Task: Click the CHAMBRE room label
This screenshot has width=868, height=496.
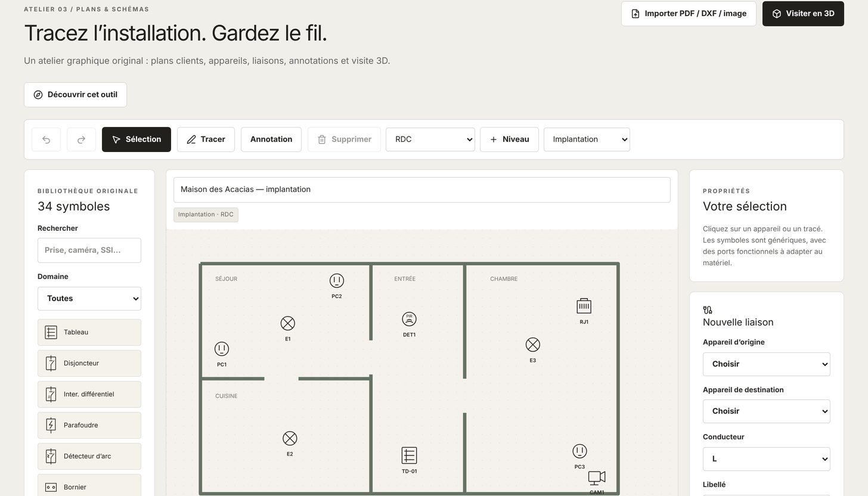Action: 504,279
